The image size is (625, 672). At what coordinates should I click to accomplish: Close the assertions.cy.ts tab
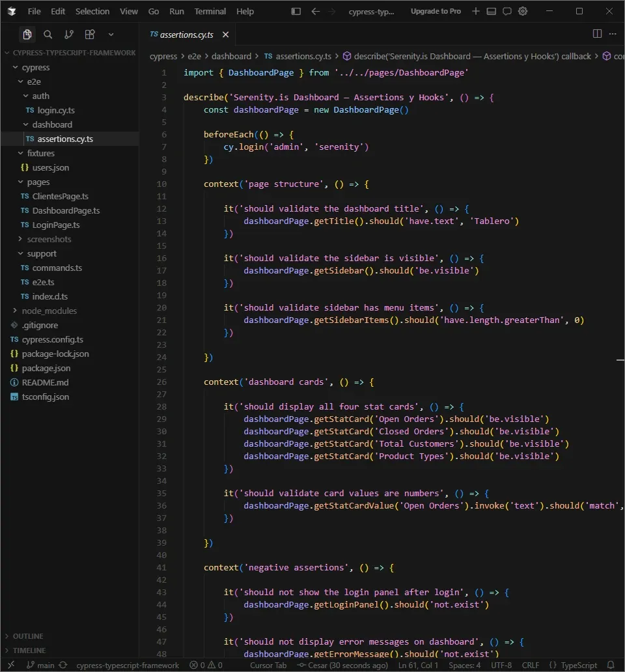[x=226, y=35]
